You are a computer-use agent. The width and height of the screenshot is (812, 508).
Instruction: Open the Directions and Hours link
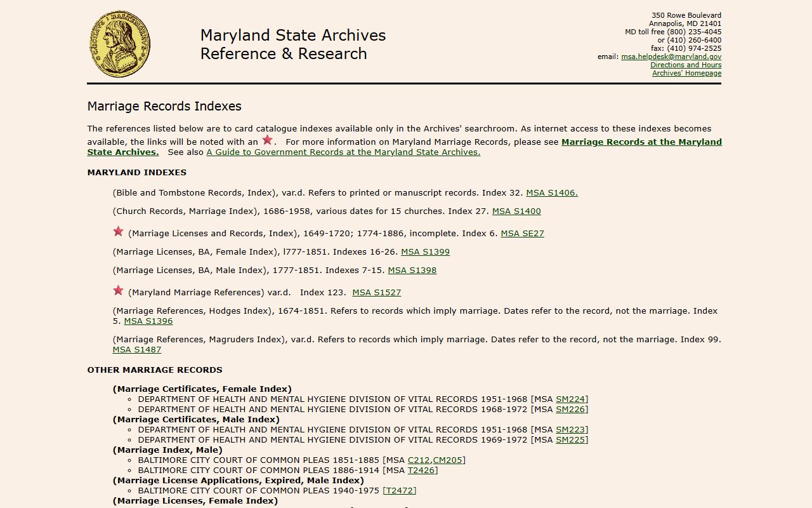coord(686,65)
